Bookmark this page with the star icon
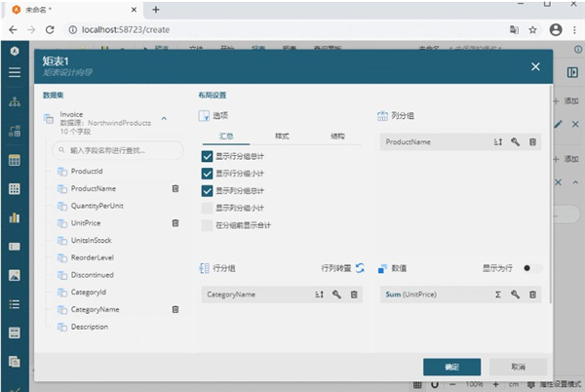 532,30
